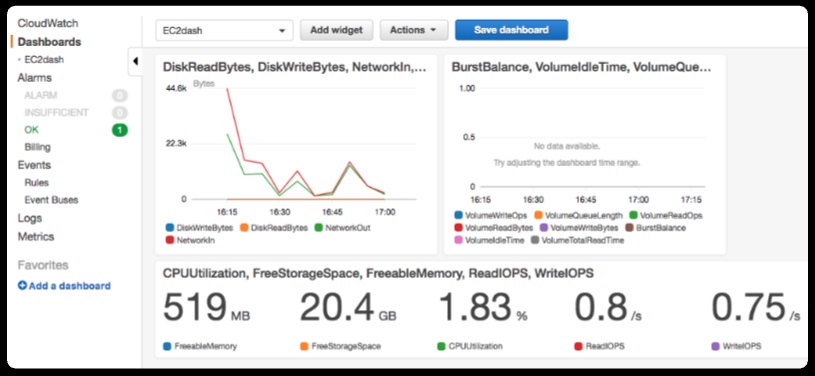
Task: Toggle the NetworkIn legend red swatch
Action: pyautogui.click(x=169, y=240)
